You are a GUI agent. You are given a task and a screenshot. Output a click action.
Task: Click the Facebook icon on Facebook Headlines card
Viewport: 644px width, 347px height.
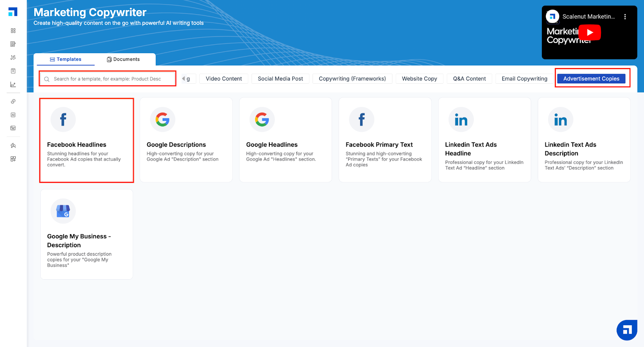[63, 120]
